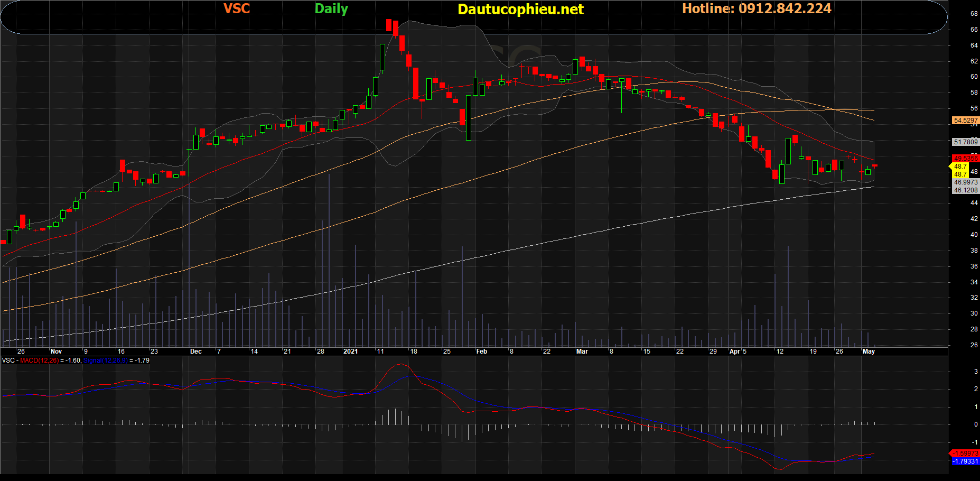Click the red -1.59973 MACD value tag
Image resolution: width=980 pixels, height=481 pixels.
point(965,454)
